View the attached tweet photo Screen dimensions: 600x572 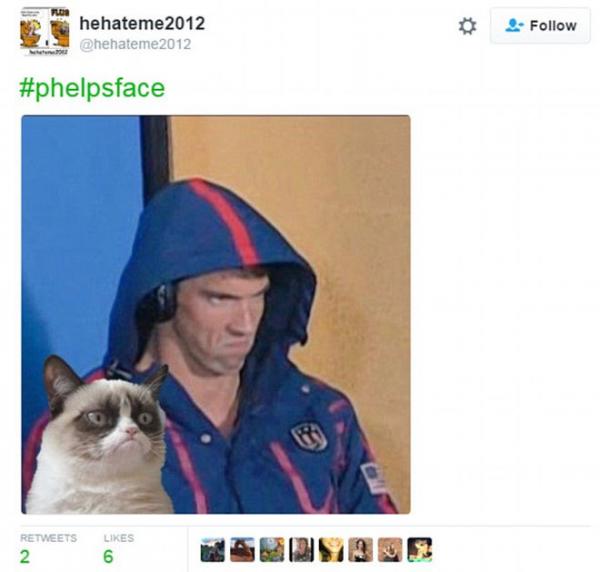[x=216, y=314]
